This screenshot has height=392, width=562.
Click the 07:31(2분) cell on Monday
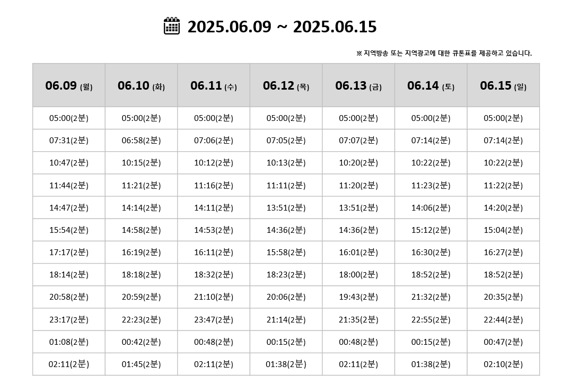pos(69,141)
